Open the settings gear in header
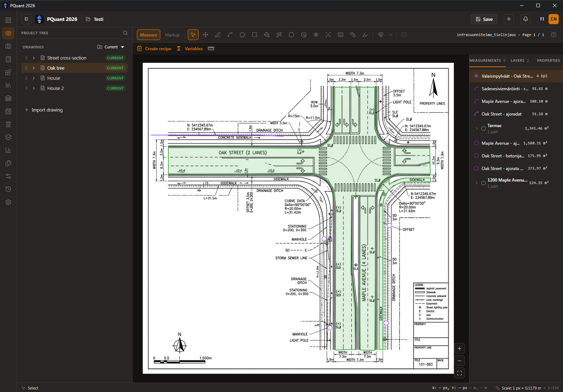The image size is (563, 392). click(x=509, y=19)
